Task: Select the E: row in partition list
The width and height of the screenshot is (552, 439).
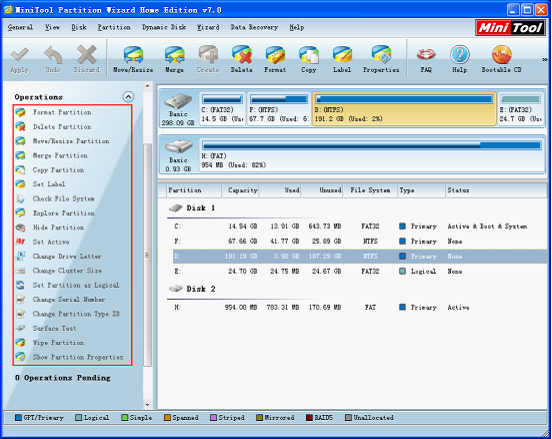Action: coord(360,271)
